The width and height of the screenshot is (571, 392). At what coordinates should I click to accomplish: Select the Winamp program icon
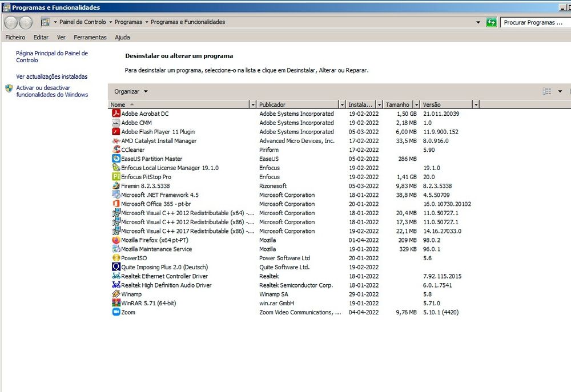tap(116, 294)
